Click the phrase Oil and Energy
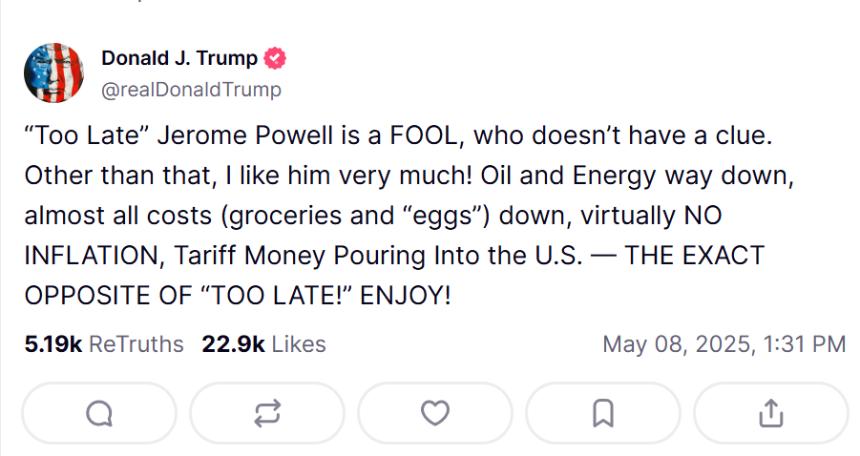 click(568, 176)
